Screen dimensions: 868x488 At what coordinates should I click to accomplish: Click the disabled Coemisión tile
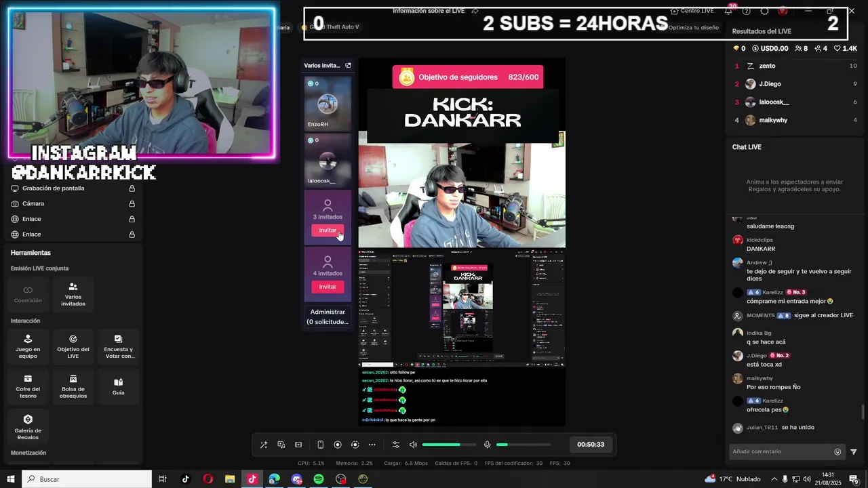28,294
